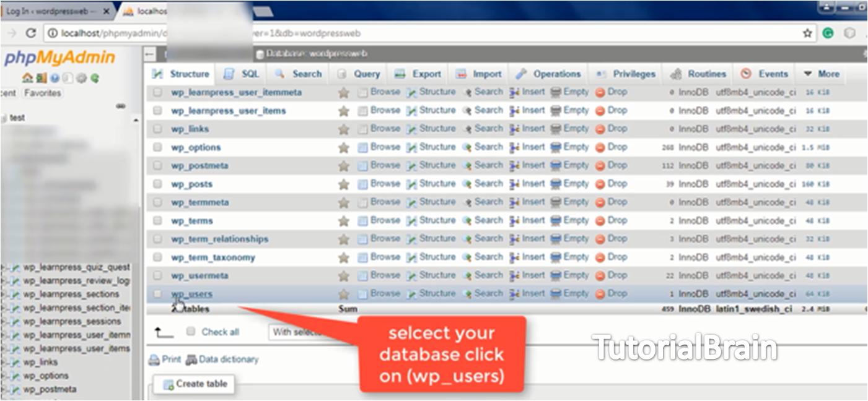Viewport: 868px width, 401px height.
Task: Click the Insert icon in wp_termmeta row
Action: 514,202
